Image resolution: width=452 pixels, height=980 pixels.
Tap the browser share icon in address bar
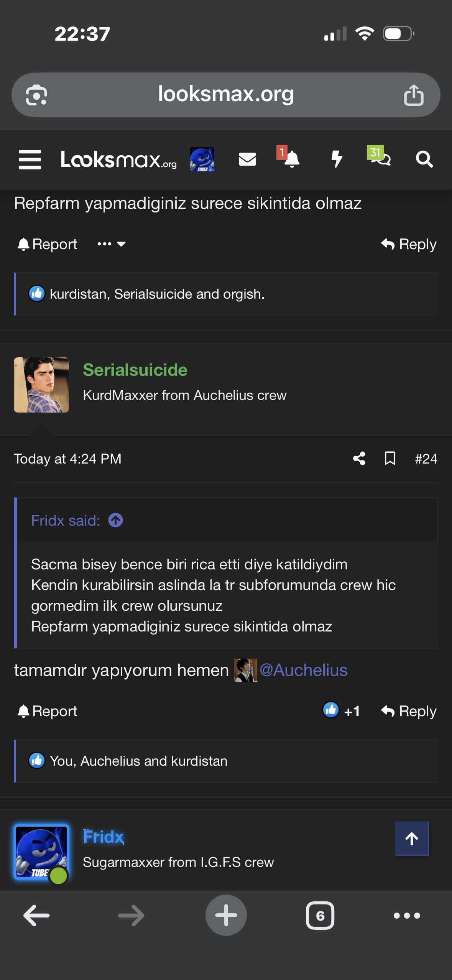(414, 95)
